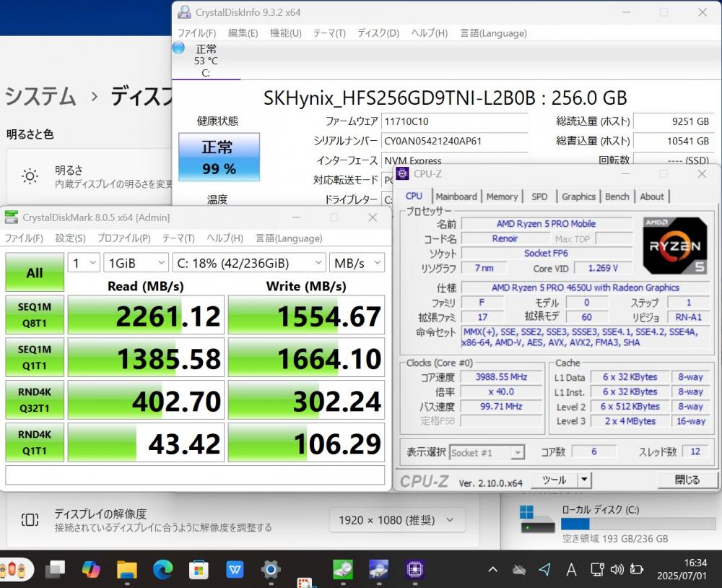Open the 1GiB test size dropdown

(x=136, y=263)
